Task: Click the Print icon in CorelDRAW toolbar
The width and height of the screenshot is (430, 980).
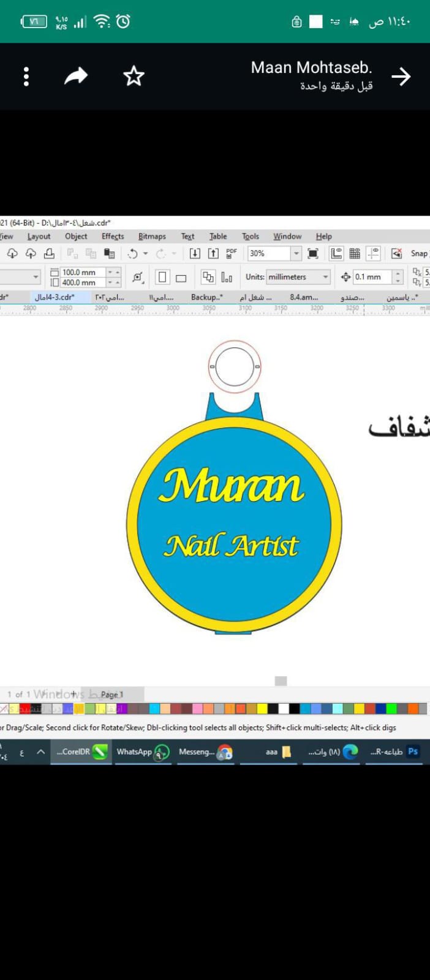Action: tap(49, 254)
